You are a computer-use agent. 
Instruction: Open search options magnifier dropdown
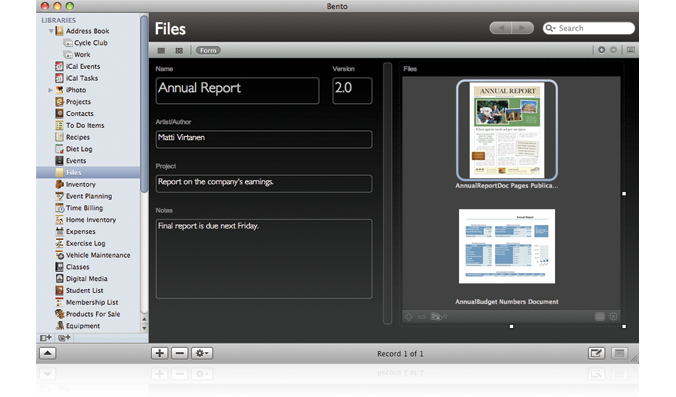[x=550, y=28]
